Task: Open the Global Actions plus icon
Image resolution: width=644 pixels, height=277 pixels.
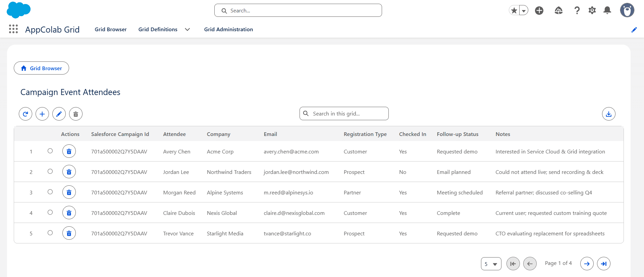Action: coord(539,10)
